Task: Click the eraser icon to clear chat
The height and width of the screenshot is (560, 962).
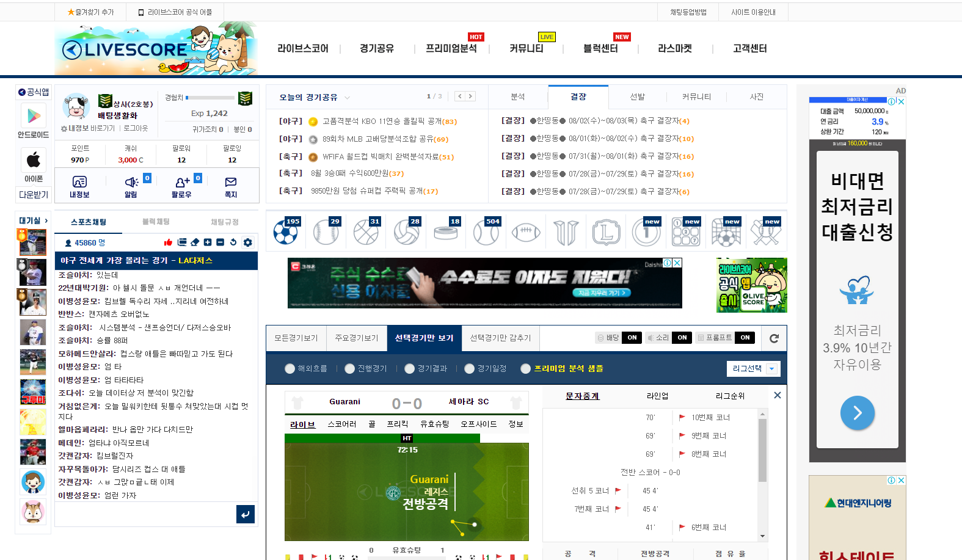Action: click(195, 242)
